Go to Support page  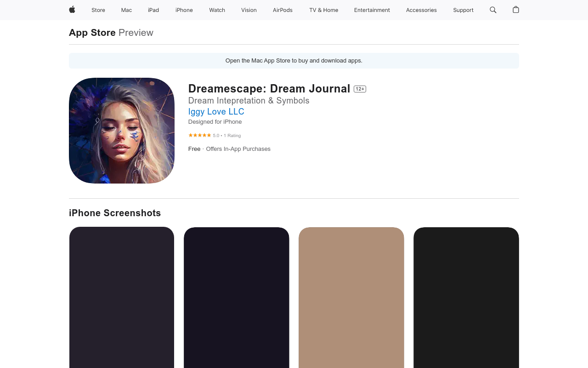click(463, 10)
